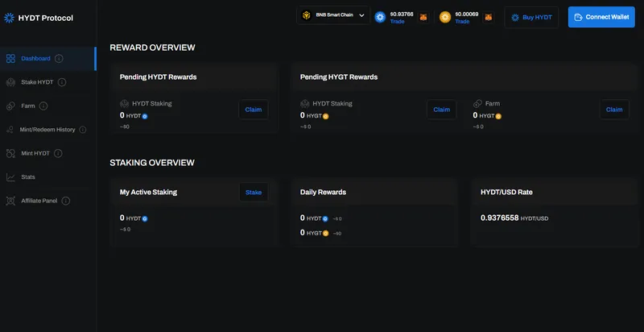The height and width of the screenshot is (332, 644).
Task: Open the Stake HYDT sidebar page
Action: [x=37, y=82]
